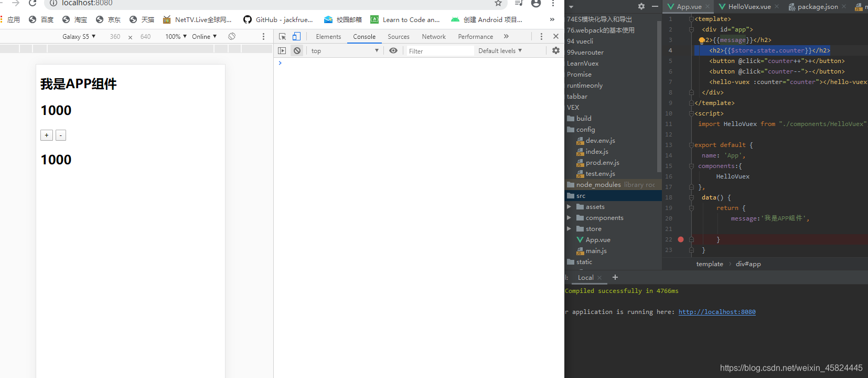
Task: Open Console settings gear
Action: click(556, 50)
